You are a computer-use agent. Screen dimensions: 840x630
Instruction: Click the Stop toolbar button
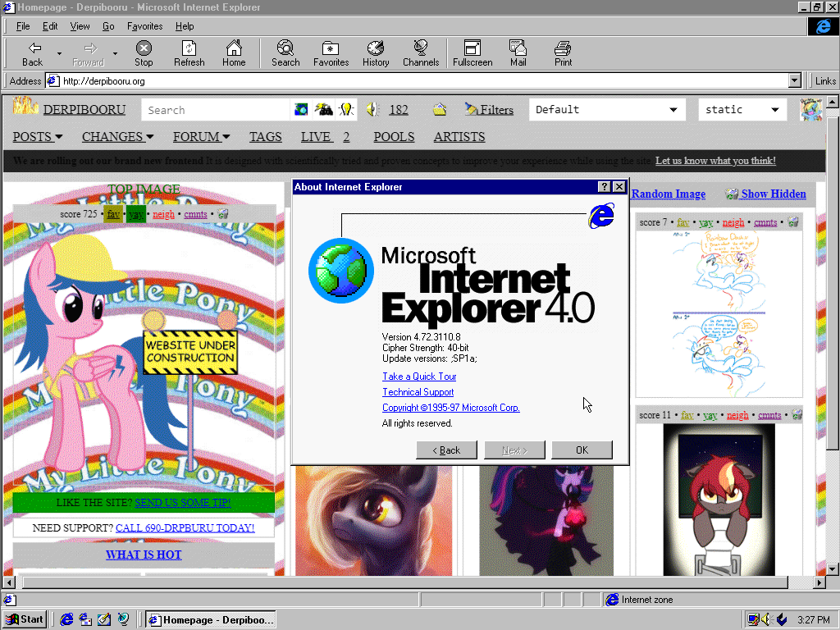(144, 53)
